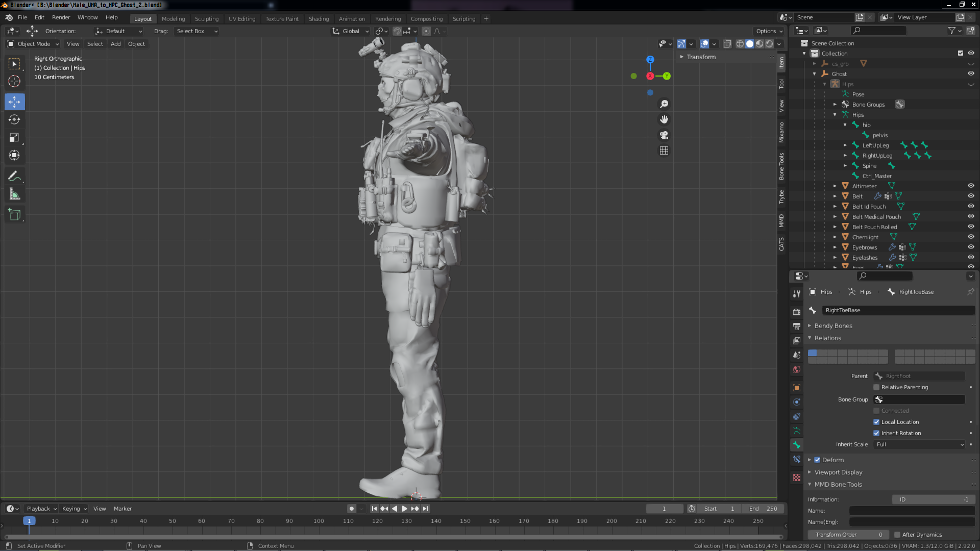Image resolution: width=980 pixels, height=551 pixels.
Task: Click frame 100 on the timeline
Action: click(318, 521)
